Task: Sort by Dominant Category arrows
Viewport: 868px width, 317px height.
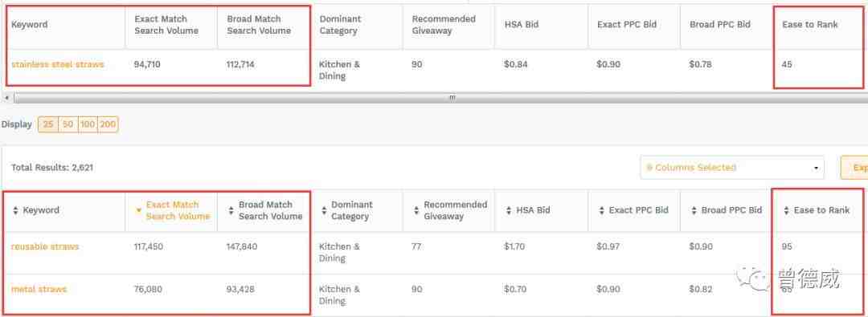Action: pyautogui.click(x=324, y=211)
